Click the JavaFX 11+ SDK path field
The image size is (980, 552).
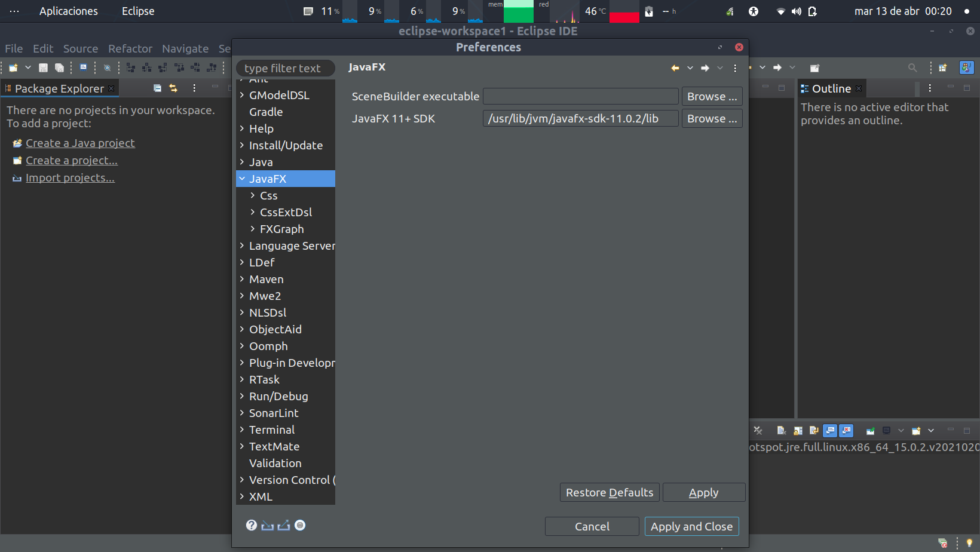tap(580, 118)
